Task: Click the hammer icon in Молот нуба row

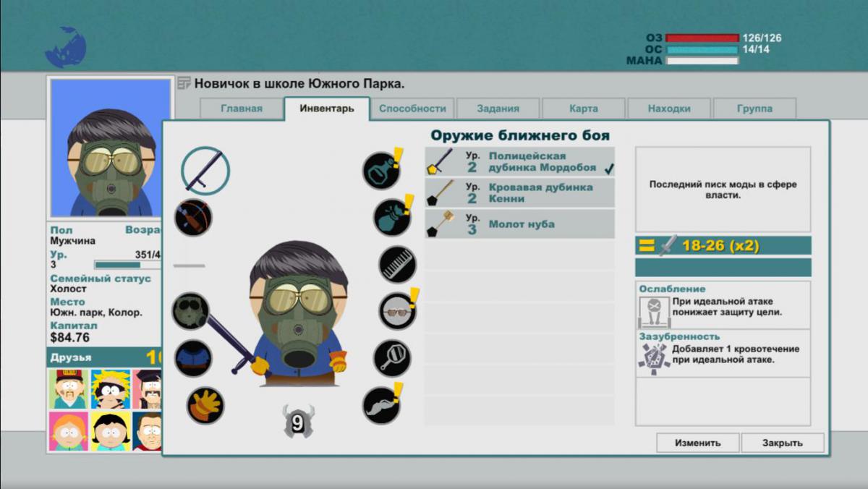Action: click(x=441, y=224)
